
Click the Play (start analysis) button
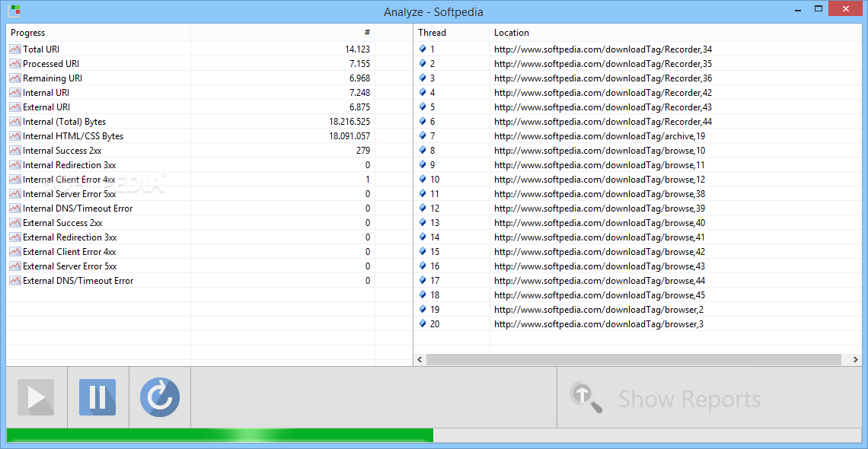(36, 397)
